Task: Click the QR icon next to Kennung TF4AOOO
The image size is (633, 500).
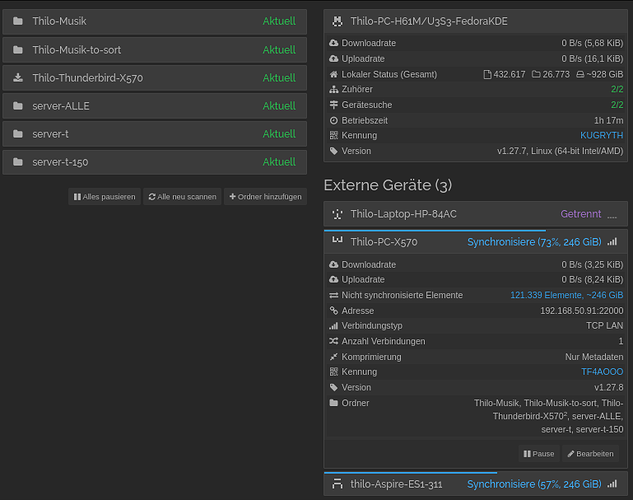Action: 333,372
